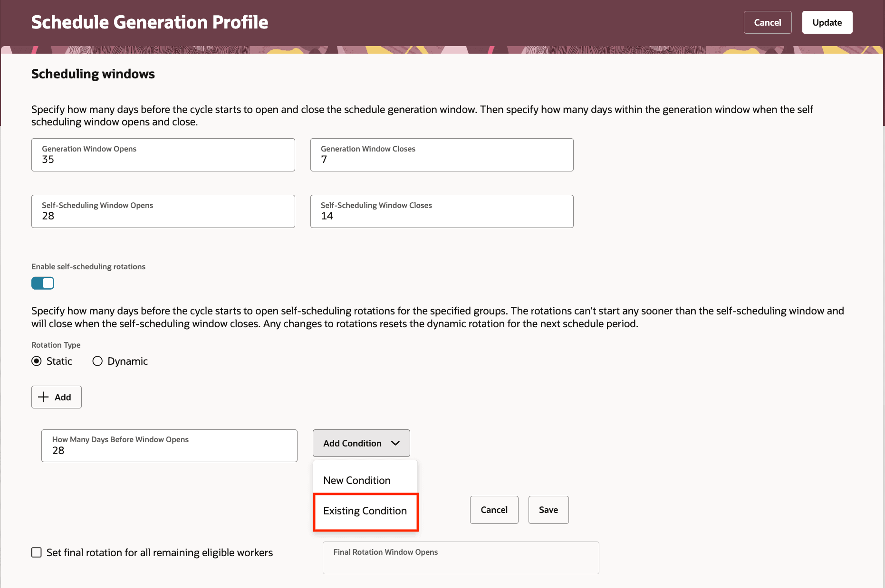Click the Final Rotation Window Opens field

tap(461, 558)
